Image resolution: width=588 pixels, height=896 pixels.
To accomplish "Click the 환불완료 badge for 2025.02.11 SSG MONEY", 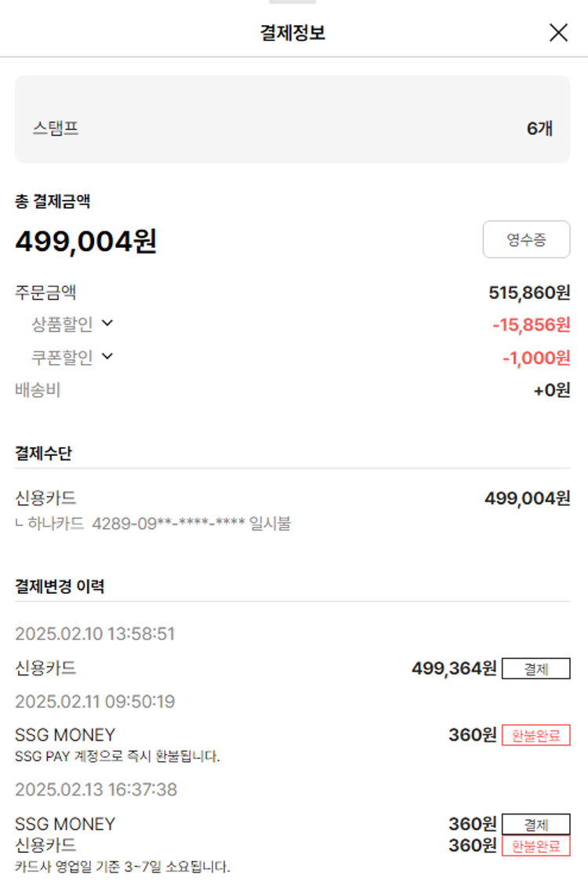I will [x=535, y=735].
